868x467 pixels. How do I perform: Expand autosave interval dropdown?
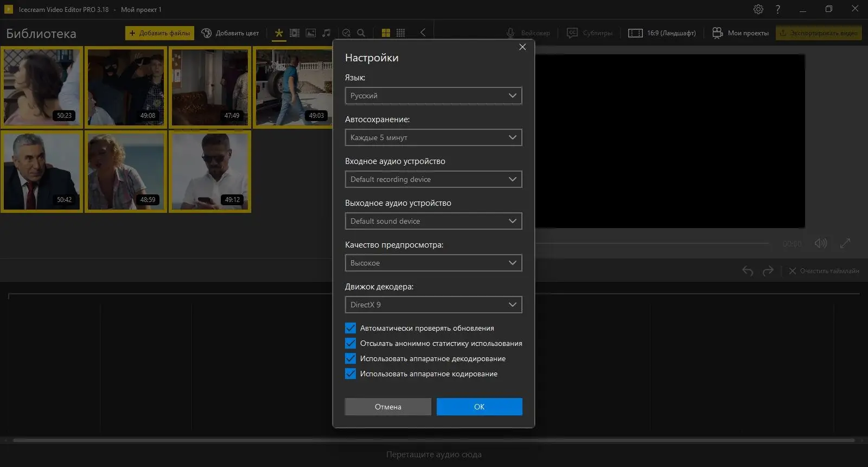pos(433,137)
